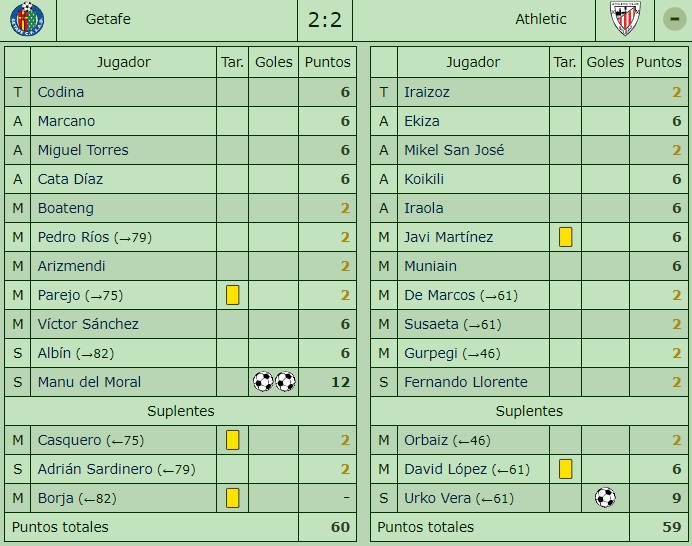Image resolution: width=692 pixels, height=546 pixels.
Task: Click the Getafe club crest
Action: coord(27,19)
